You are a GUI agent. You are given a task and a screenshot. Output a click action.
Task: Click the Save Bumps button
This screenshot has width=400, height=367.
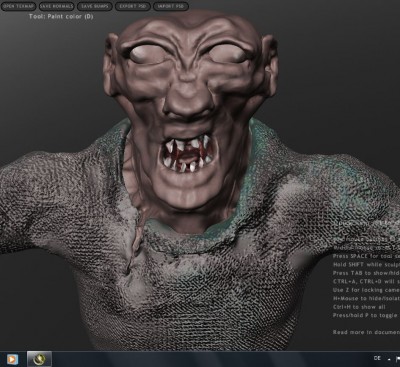coord(95,6)
